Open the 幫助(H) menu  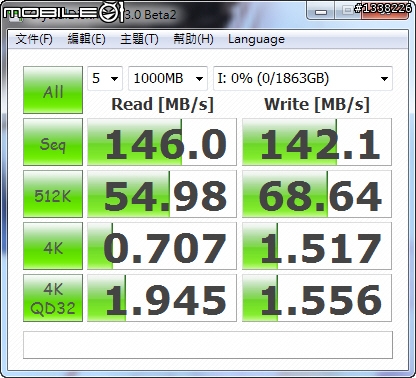[x=193, y=39]
